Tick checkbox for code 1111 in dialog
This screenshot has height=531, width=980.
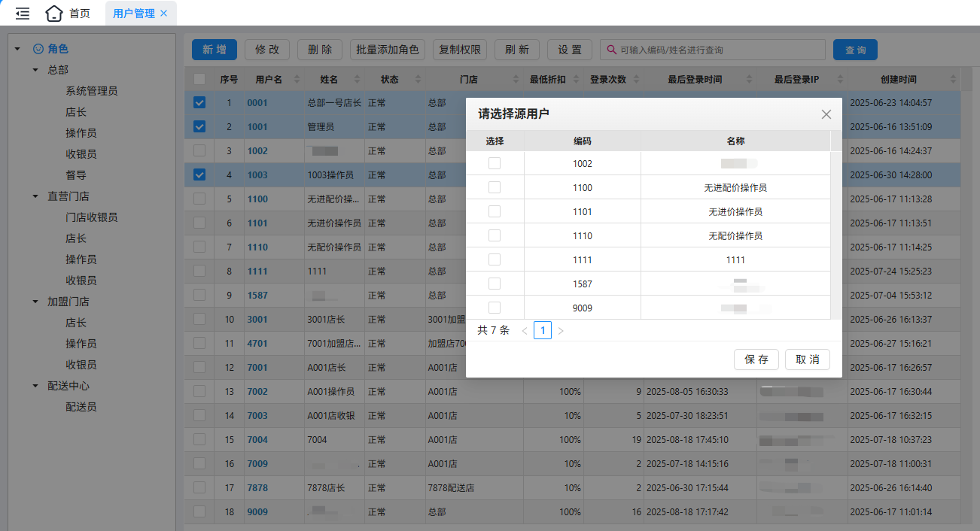coord(495,259)
